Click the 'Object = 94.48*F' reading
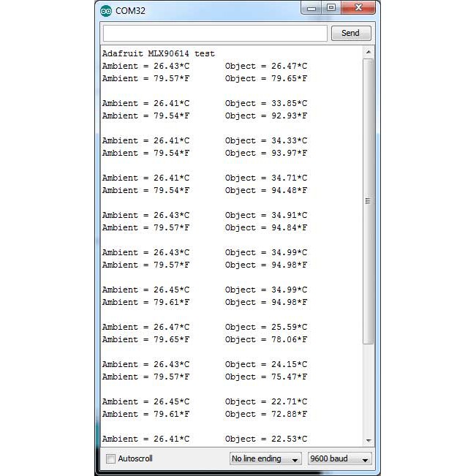The width and height of the screenshot is (476, 476). 266,191
